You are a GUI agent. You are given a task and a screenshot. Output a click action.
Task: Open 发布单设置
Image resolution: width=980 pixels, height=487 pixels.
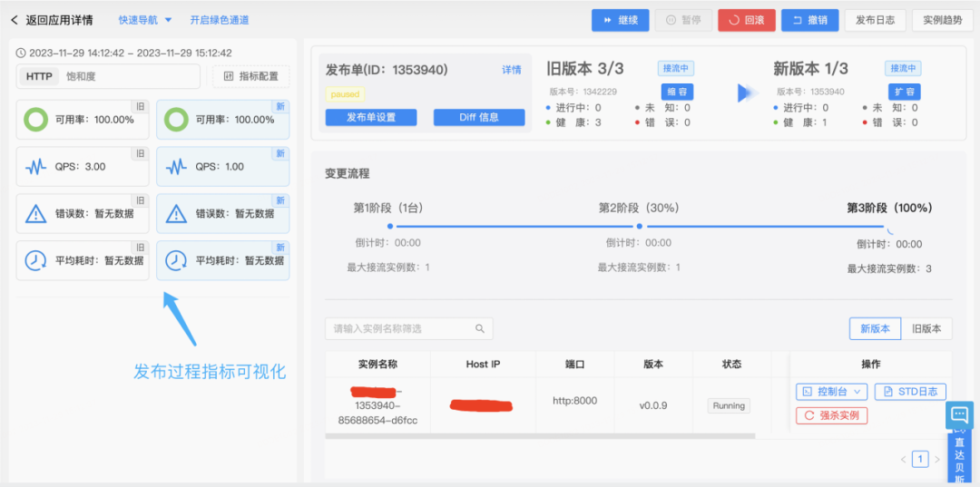coord(371,117)
